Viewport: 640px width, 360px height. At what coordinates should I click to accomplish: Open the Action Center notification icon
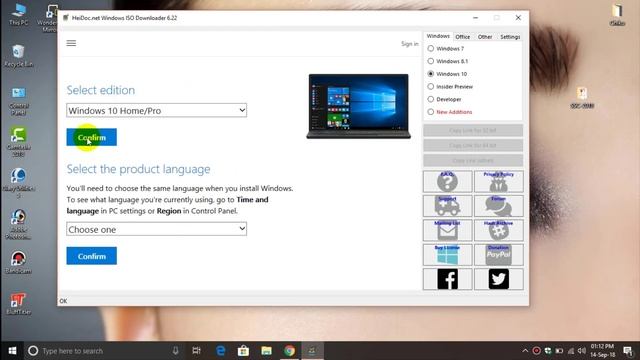click(628, 351)
